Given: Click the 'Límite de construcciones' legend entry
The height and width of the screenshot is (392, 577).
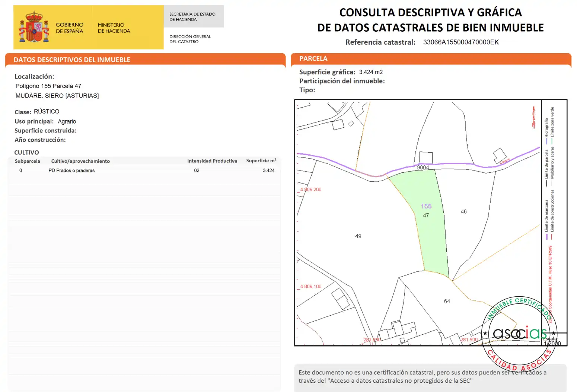Looking at the screenshot, I should point(552,214).
